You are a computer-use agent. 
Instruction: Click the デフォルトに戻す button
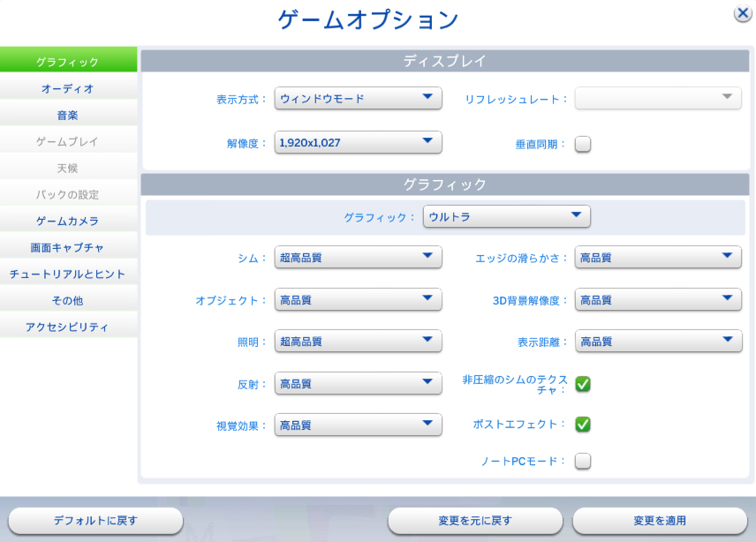click(94, 521)
